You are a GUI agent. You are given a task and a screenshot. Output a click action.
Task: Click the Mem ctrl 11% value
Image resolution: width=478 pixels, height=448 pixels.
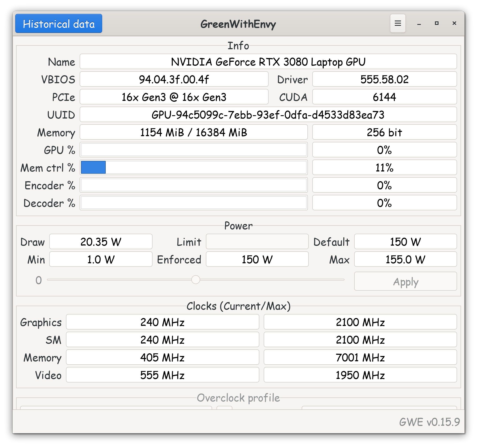point(384,167)
